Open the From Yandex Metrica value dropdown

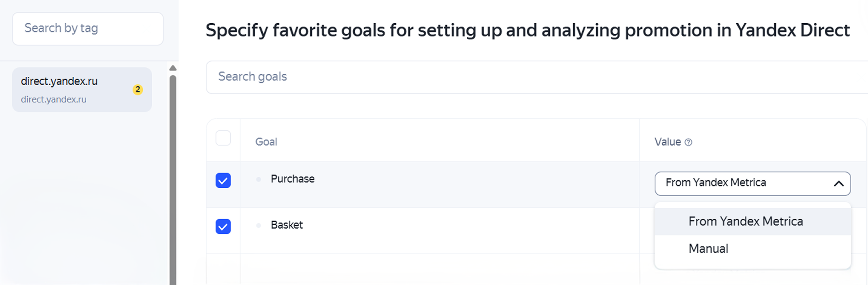point(752,183)
